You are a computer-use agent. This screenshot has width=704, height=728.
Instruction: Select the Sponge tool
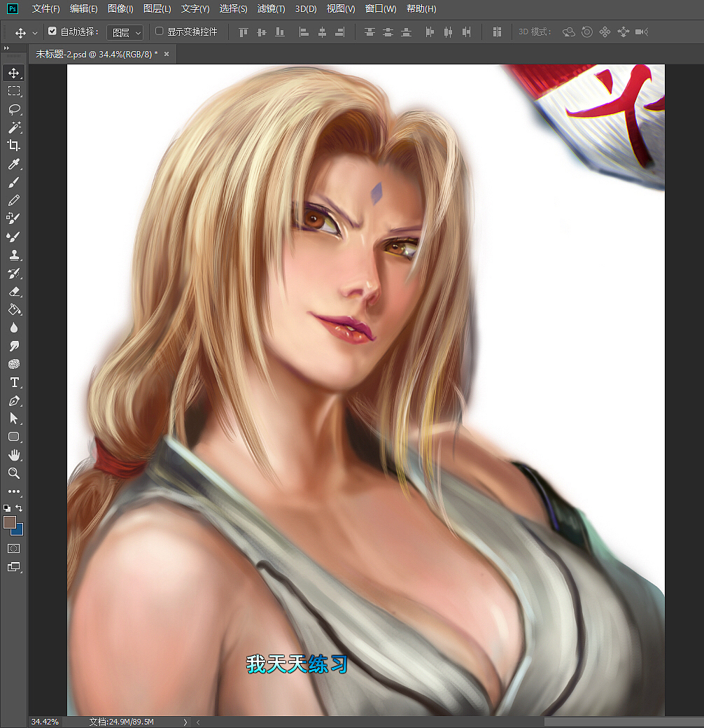click(x=13, y=364)
